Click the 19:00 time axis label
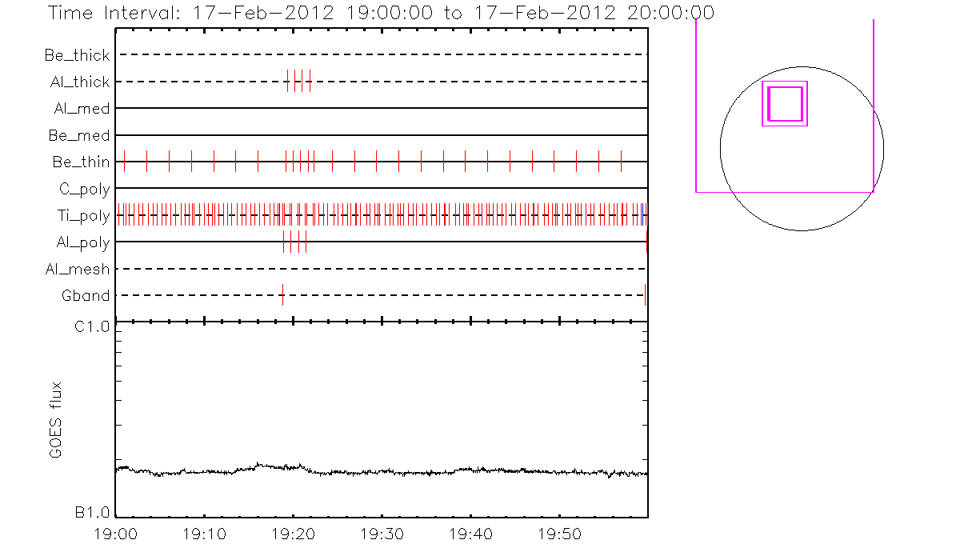960x560 pixels. coord(116,533)
